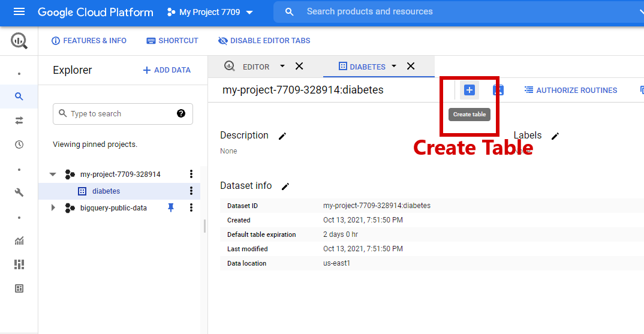The height and width of the screenshot is (334, 644).
Task: Close the EDITOR tab
Action: pos(299,66)
